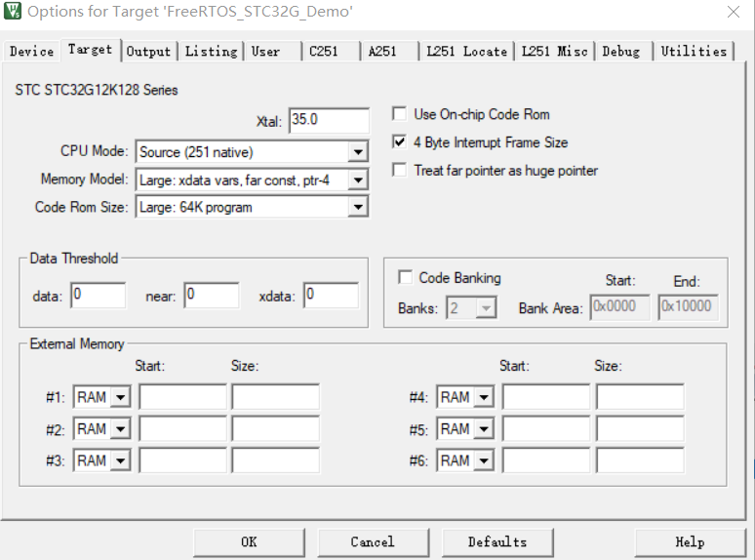Enable Use On-chip Code Rom
755x560 pixels.
[399, 114]
